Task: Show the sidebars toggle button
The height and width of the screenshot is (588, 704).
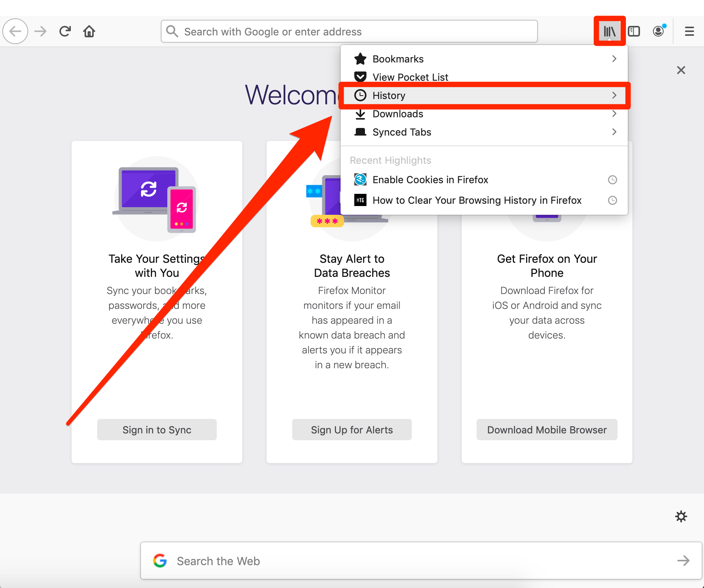Action: click(x=634, y=31)
